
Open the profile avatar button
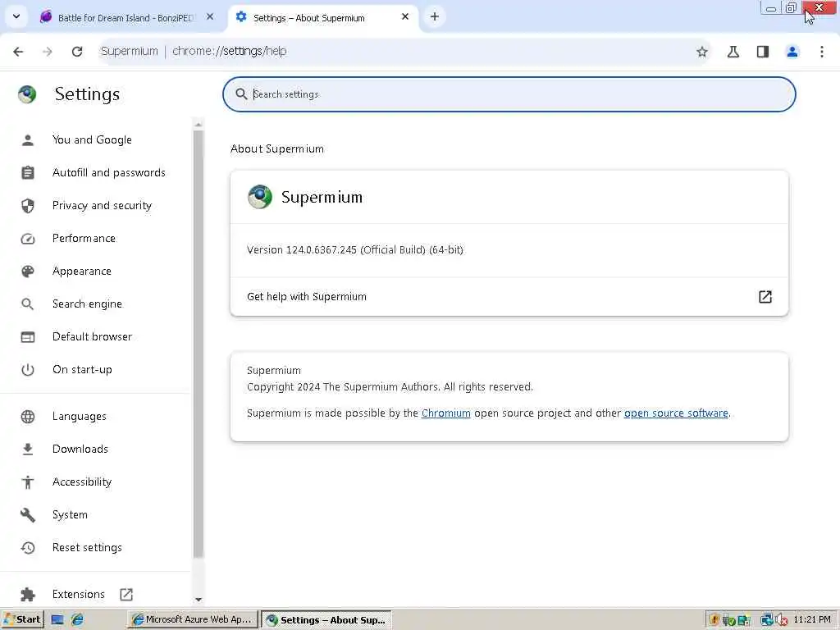(792, 52)
